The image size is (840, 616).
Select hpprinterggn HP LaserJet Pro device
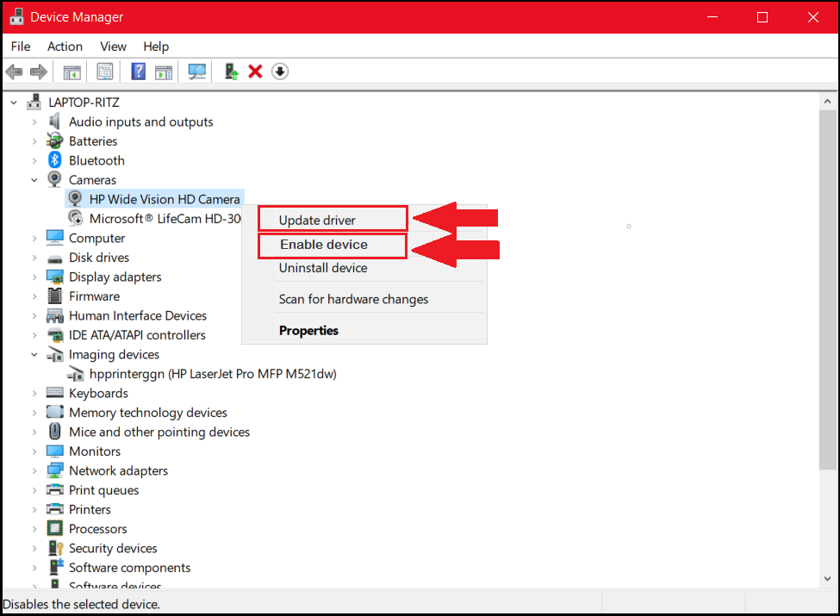coord(202,374)
